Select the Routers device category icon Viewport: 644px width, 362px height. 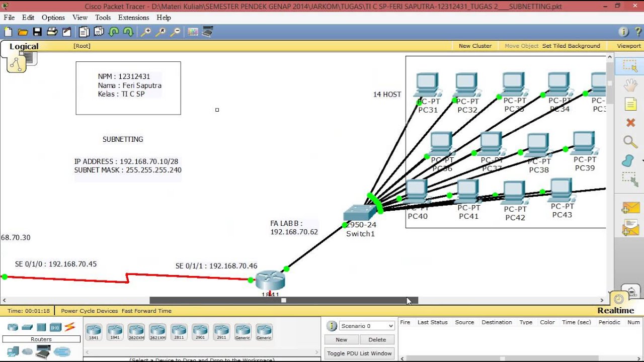(13, 327)
